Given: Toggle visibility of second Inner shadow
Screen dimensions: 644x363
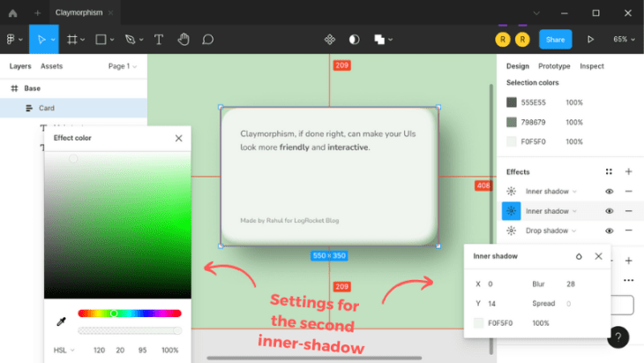Looking at the screenshot, I should pos(609,211).
